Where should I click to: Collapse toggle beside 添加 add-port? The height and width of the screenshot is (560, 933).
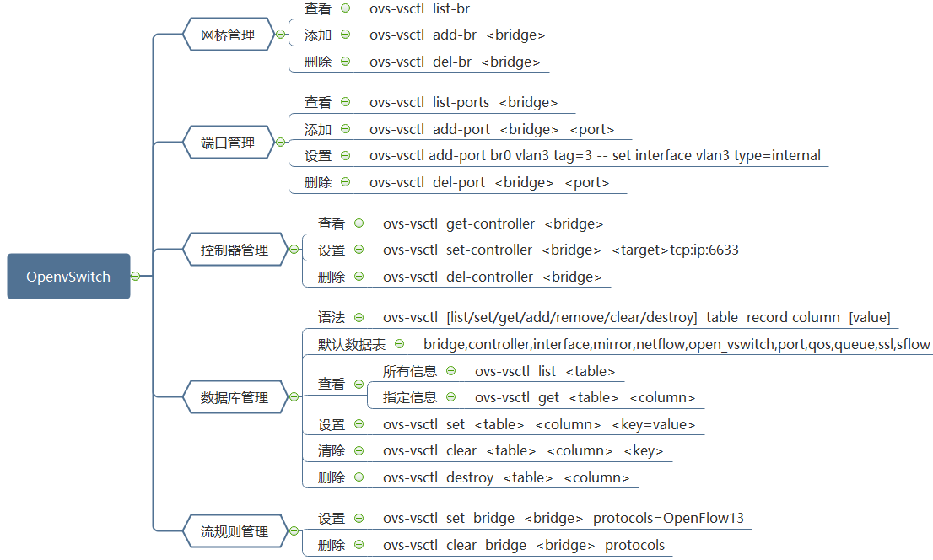(346, 128)
